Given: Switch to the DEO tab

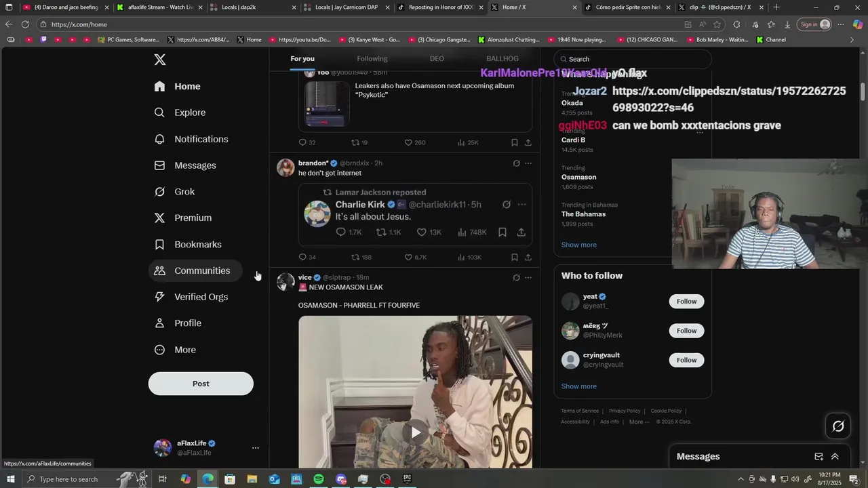Looking at the screenshot, I should coord(437,59).
